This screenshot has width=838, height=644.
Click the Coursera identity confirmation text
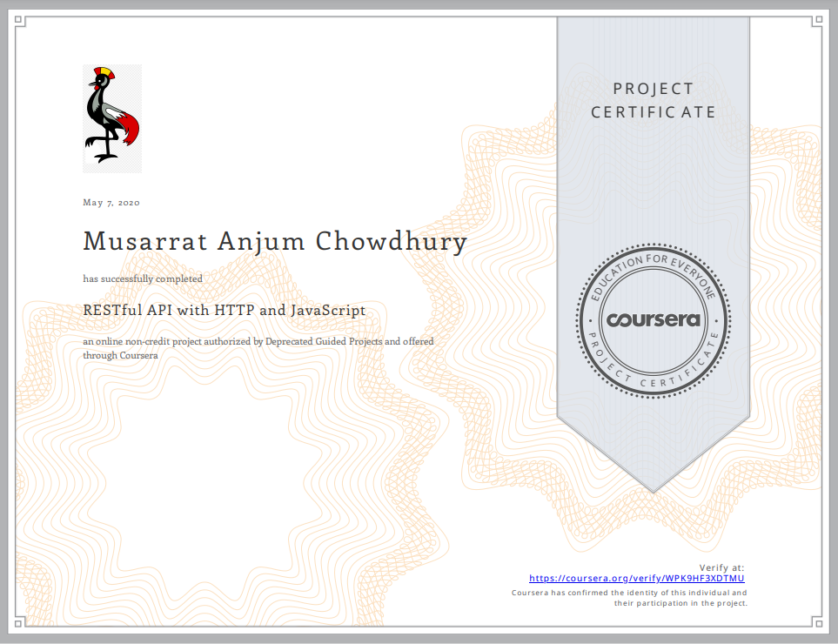click(628, 597)
